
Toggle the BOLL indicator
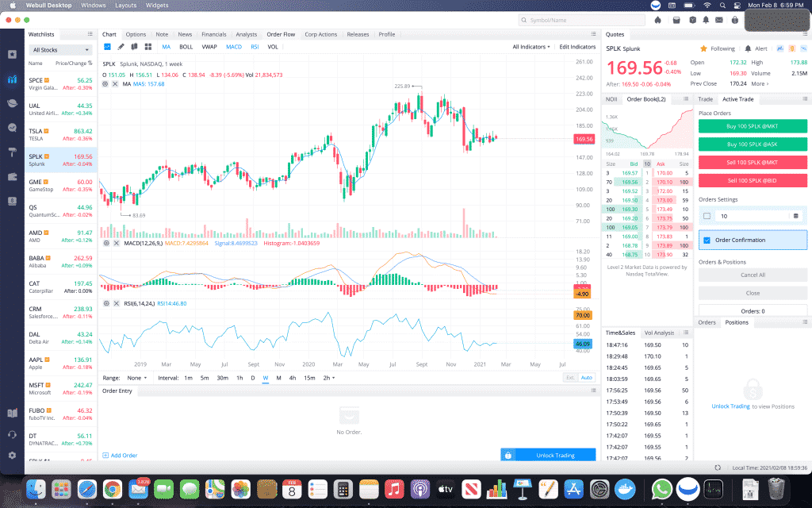tap(186, 47)
